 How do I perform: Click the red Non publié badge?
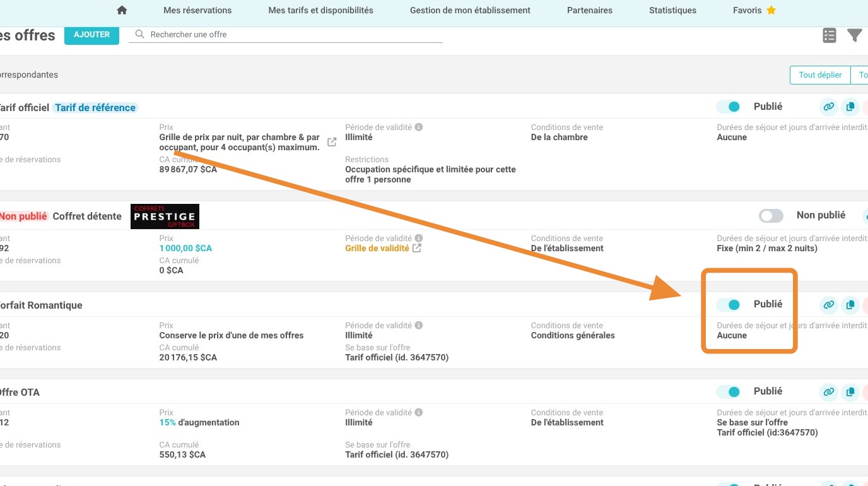tap(23, 216)
